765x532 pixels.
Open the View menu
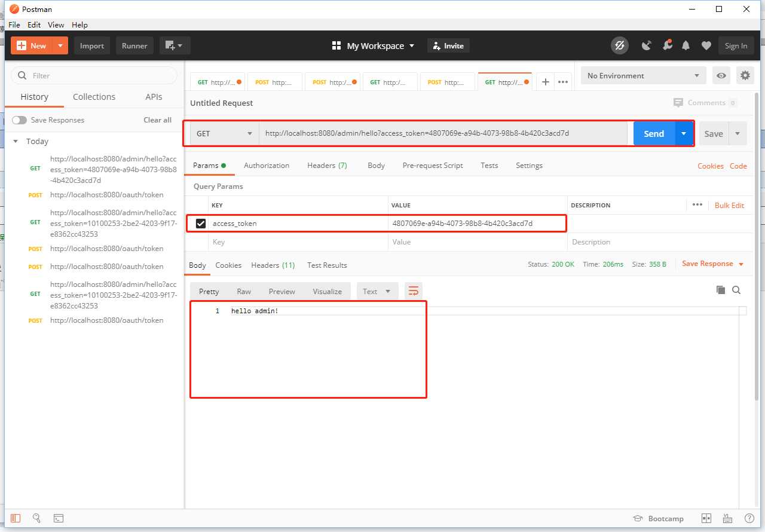point(56,25)
